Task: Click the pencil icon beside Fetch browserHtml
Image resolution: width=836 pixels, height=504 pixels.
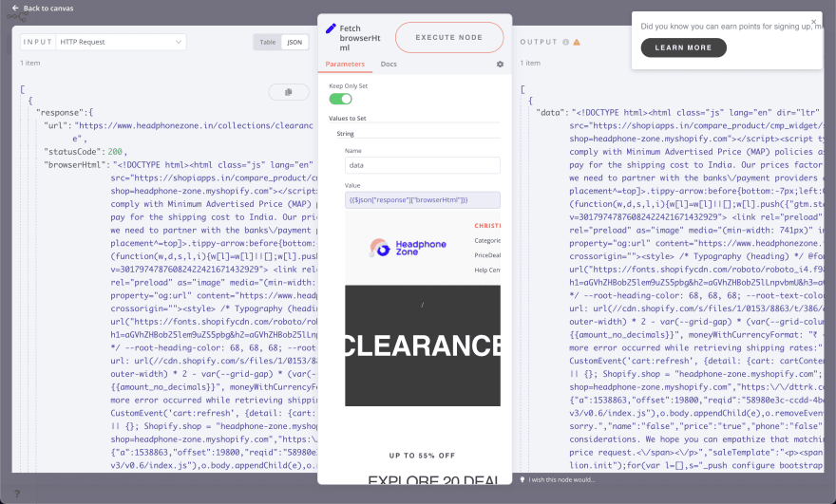Action: coord(331,28)
